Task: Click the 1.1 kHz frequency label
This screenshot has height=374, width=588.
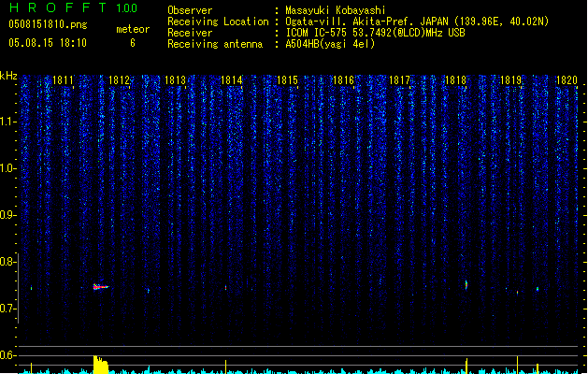Action: coord(8,122)
